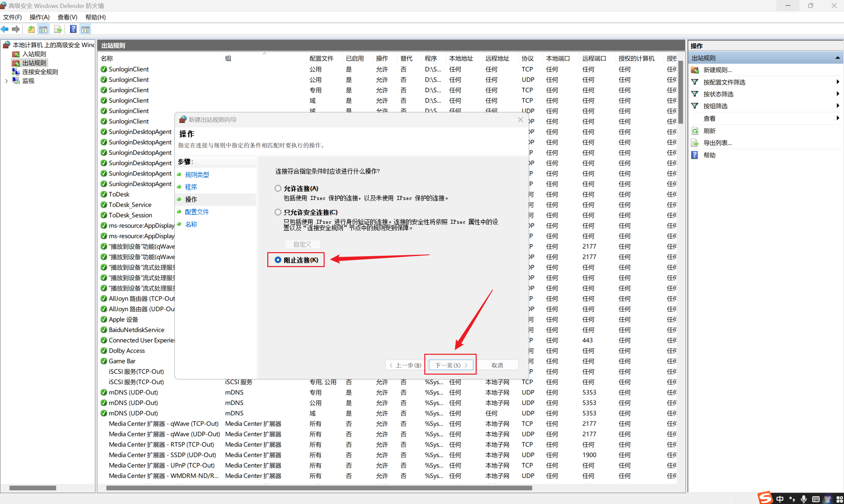The image size is (844, 504).
Task: Go to the 规则类型 wizard step
Action: coord(197,175)
